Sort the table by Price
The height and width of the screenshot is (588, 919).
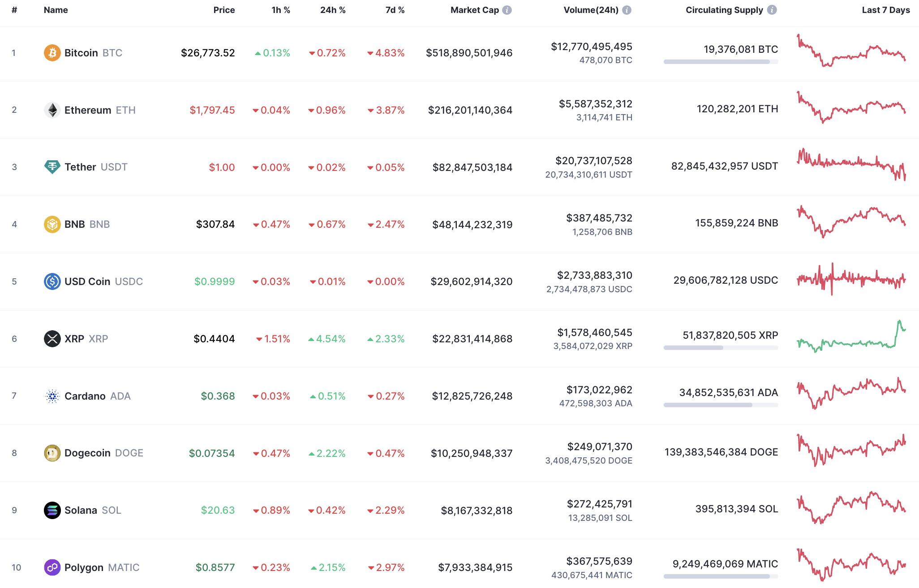pos(224,10)
